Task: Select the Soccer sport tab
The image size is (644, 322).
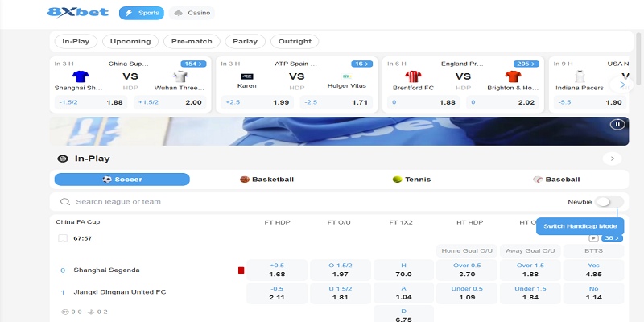Action: click(x=122, y=180)
